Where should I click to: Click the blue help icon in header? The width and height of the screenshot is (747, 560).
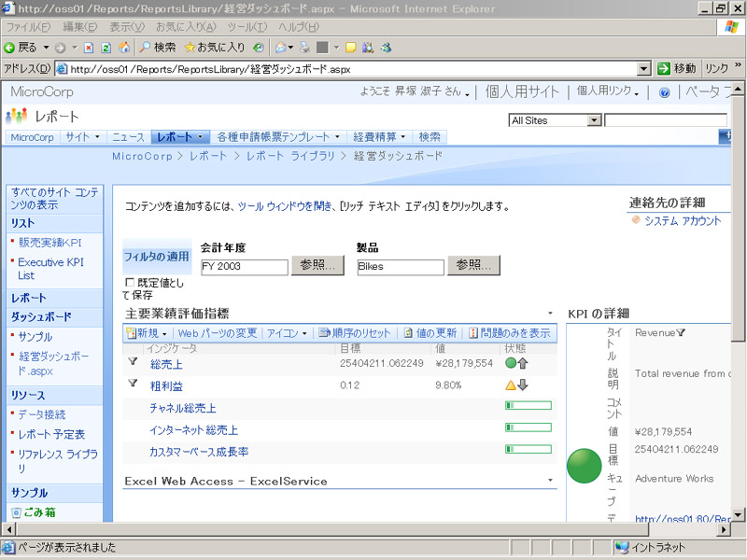click(x=664, y=92)
